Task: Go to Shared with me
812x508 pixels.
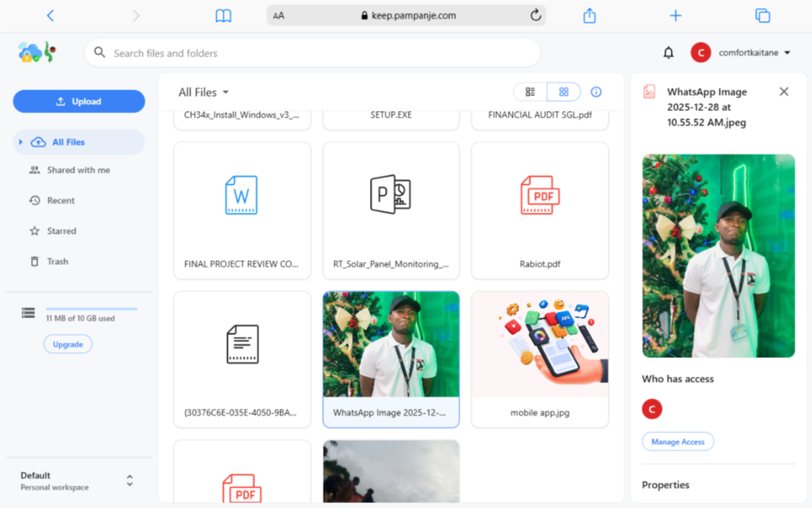Action: pyautogui.click(x=78, y=170)
